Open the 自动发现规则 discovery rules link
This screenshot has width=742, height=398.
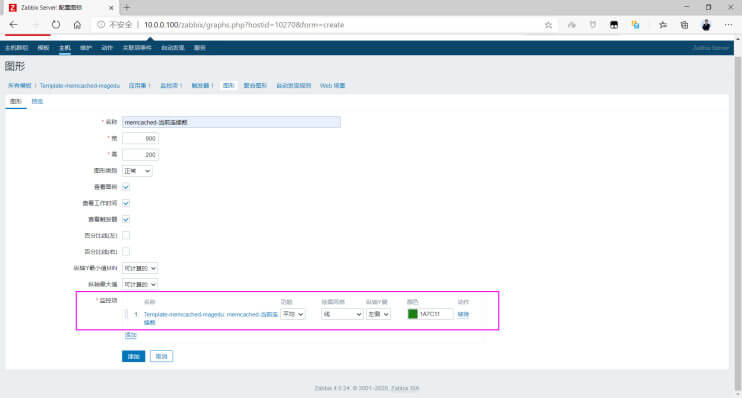294,86
